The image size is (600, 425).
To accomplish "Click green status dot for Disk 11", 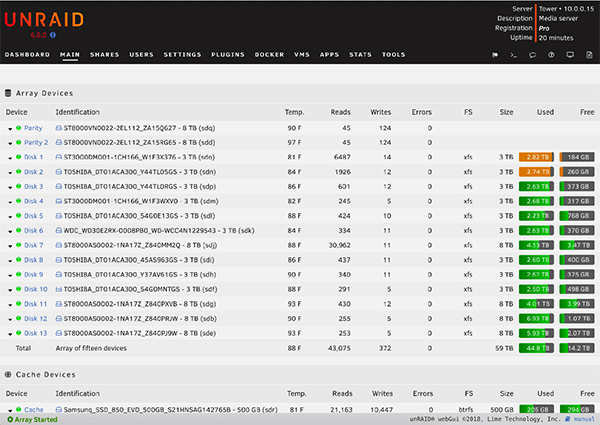I will (18, 304).
